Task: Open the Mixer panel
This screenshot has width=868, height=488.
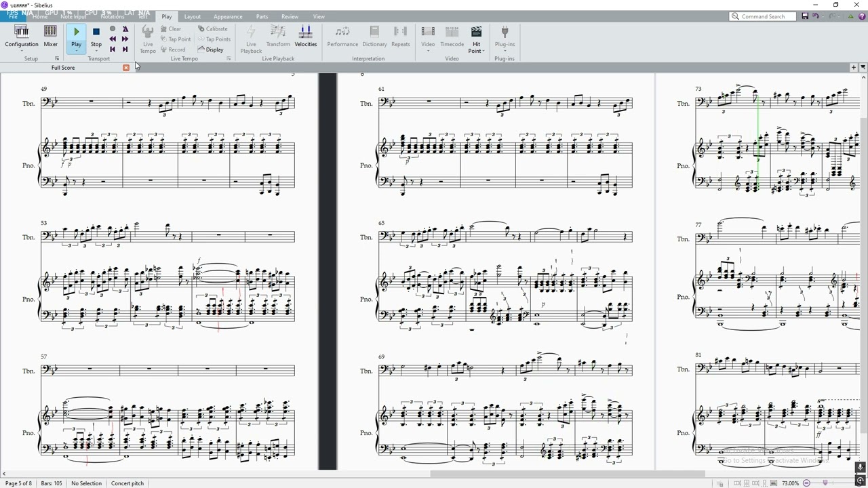Action: [50, 37]
